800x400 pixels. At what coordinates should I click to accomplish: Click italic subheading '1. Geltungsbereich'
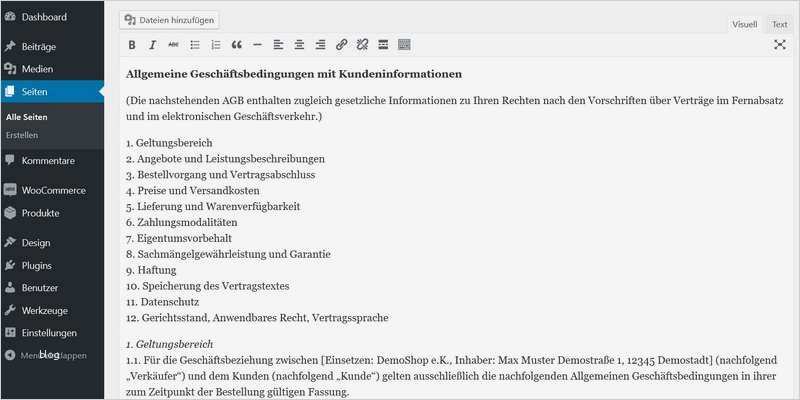tap(169, 344)
